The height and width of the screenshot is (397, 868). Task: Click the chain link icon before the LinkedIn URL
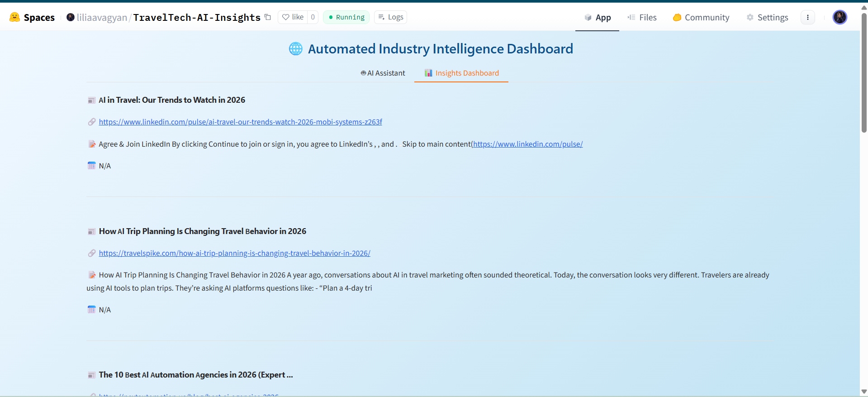[x=92, y=122]
